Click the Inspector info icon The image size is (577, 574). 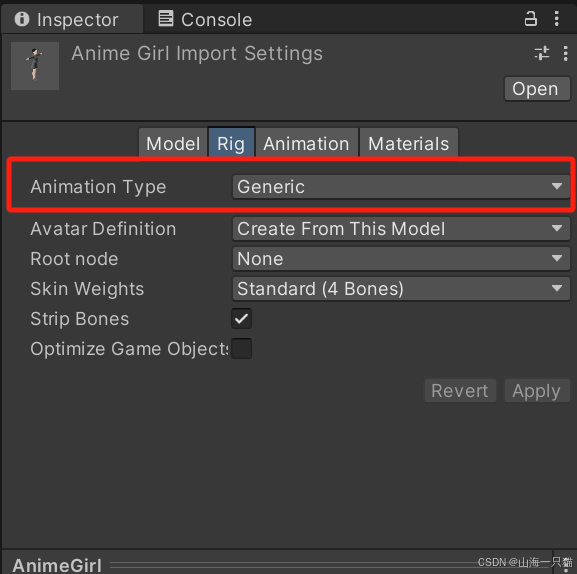[22, 19]
